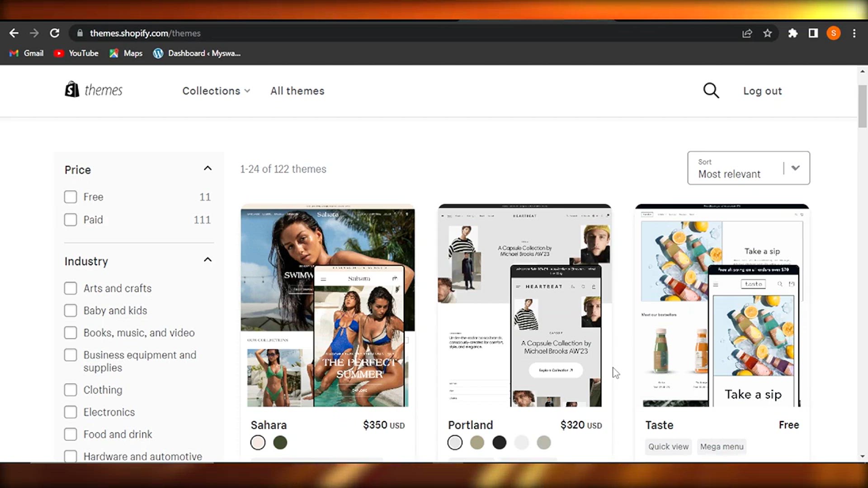Open the Maps bookmark

click(x=126, y=53)
